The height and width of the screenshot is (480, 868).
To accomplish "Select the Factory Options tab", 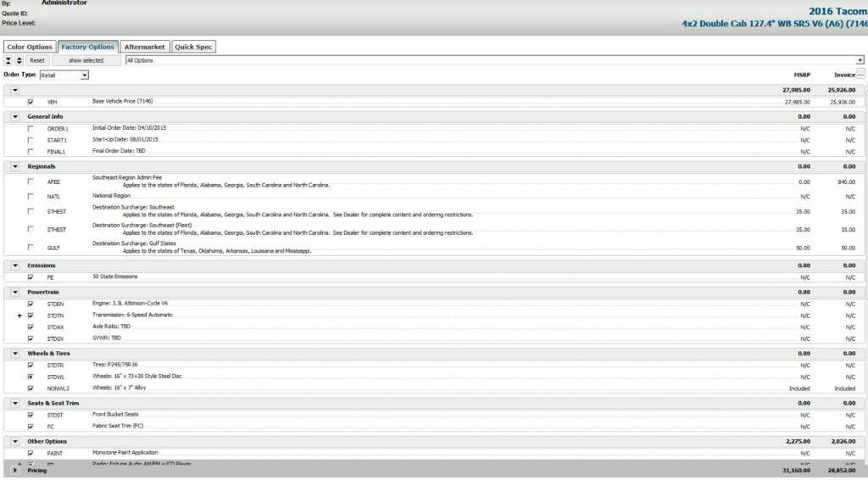I will [x=87, y=47].
